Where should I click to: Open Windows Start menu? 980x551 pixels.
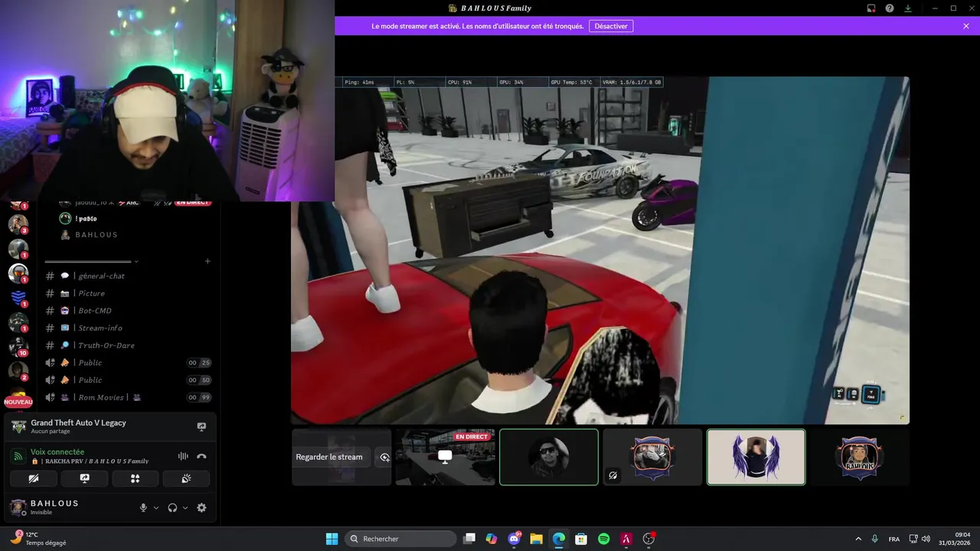(x=332, y=539)
